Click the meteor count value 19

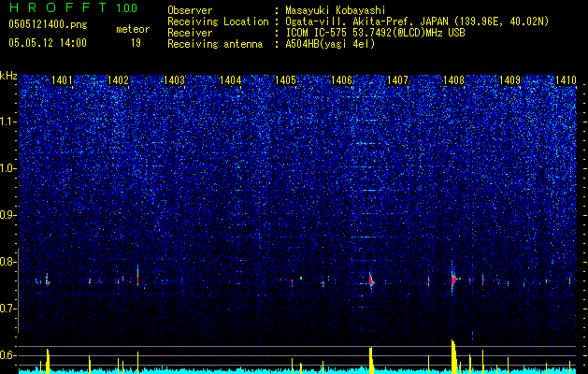tap(136, 43)
